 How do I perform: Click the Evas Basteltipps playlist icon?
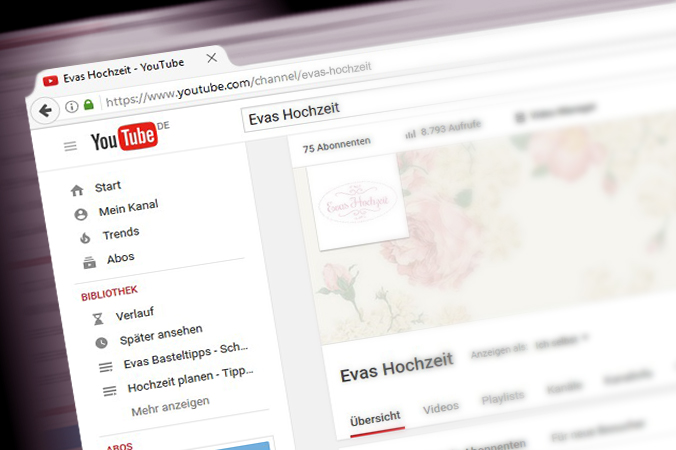pos(106,367)
